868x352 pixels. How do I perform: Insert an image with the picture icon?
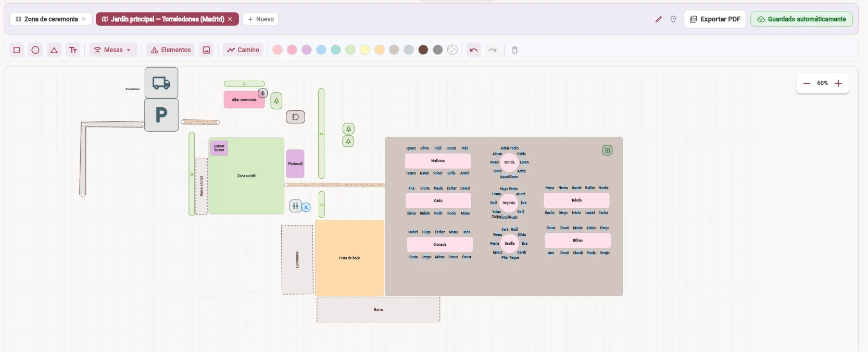[x=207, y=50]
